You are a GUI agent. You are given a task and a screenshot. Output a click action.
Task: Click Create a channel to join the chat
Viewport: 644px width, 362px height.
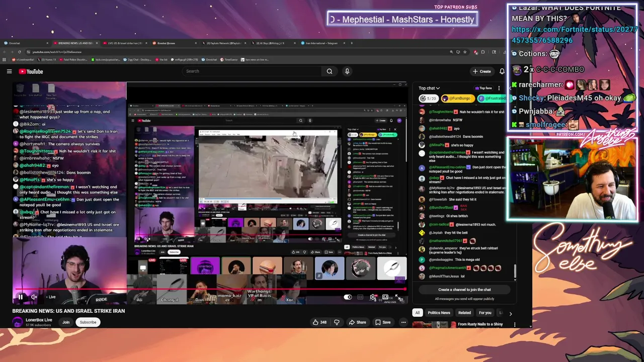(x=464, y=290)
